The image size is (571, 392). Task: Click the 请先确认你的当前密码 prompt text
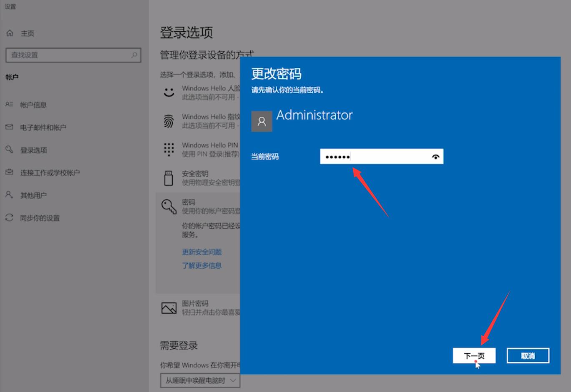[x=287, y=90]
